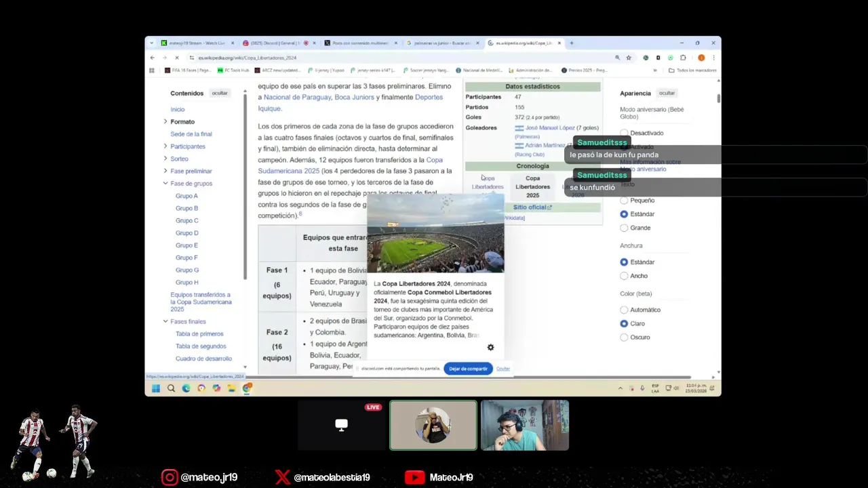Open File Explorer from the taskbar
This screenshot has height=488, width=868.
(232, 388)
